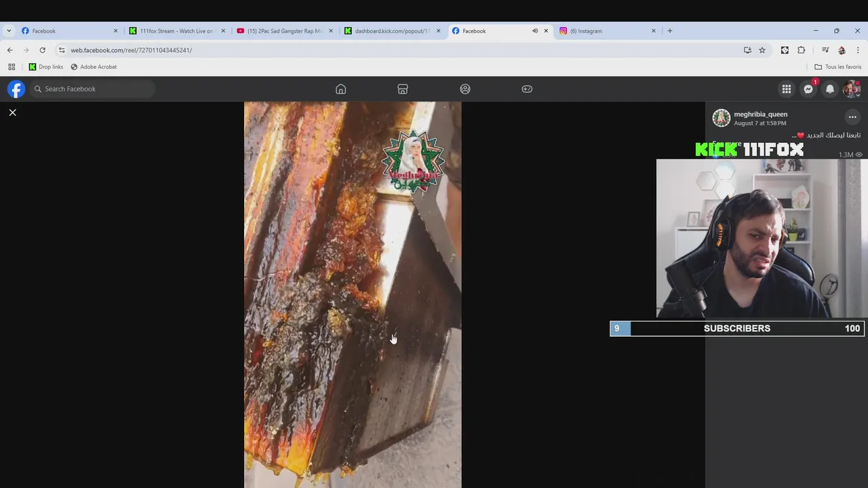Viewport: 868px width, 488px height.
Task: Click the 1.3M views counter
Action: (850, 155)
